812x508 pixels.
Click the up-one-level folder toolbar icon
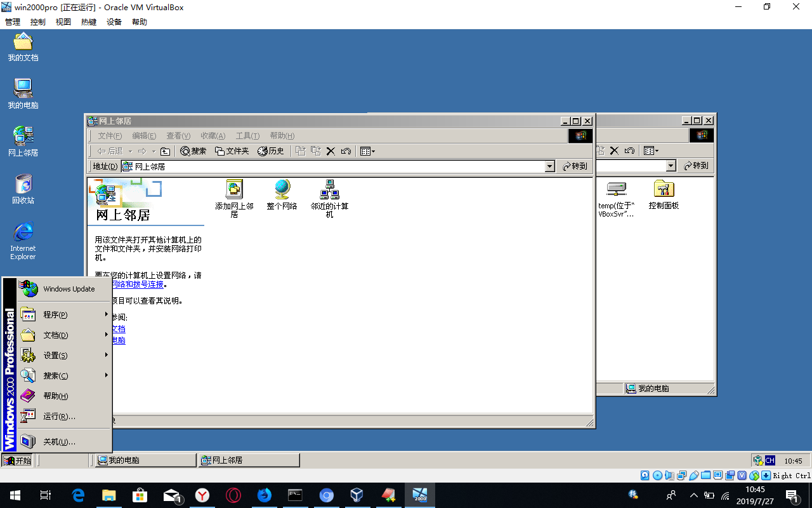pos(165,151)
